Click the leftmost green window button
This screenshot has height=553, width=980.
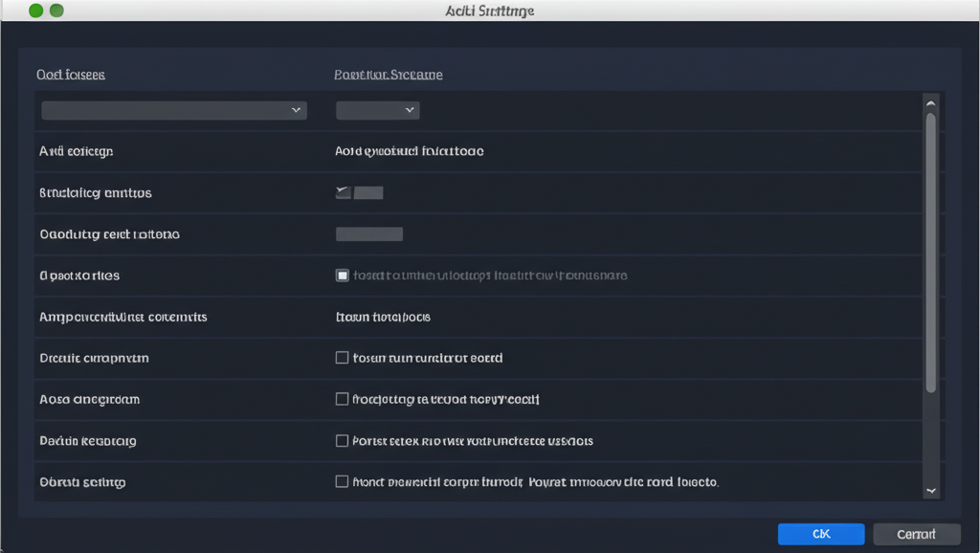(x=36, y=11)
